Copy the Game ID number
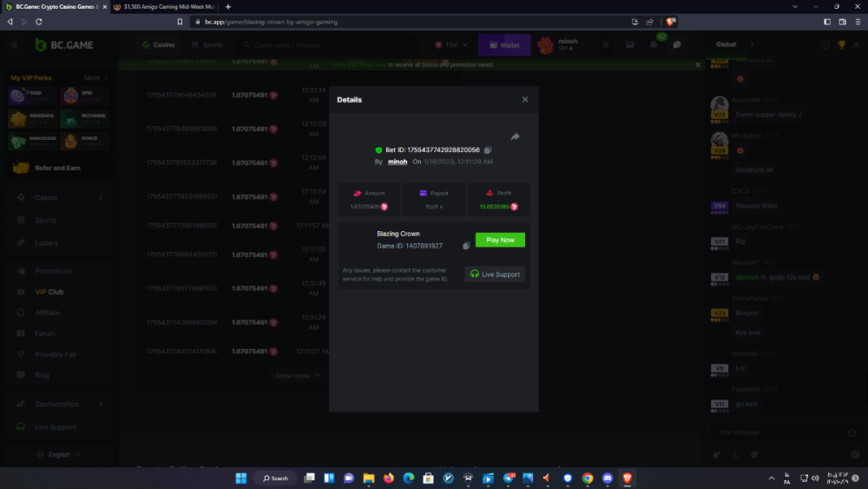The image size is (868, 489). [x=466, y=246]
